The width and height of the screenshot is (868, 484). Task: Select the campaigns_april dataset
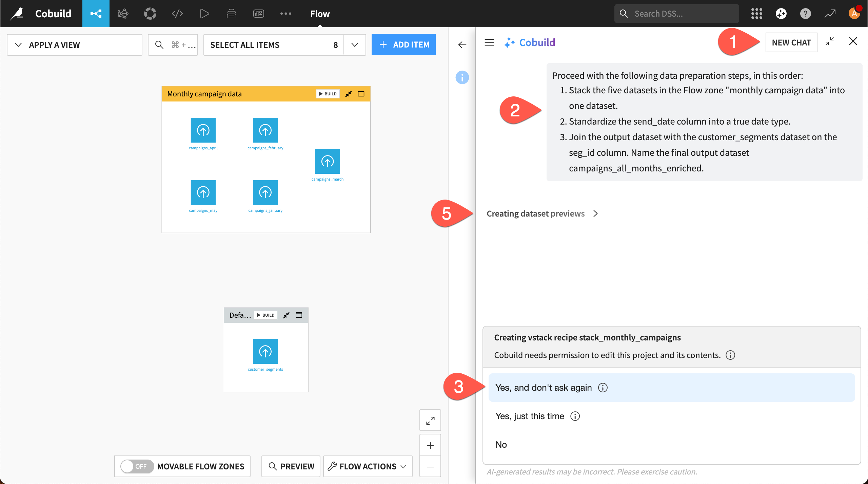[x=203, y=130]
